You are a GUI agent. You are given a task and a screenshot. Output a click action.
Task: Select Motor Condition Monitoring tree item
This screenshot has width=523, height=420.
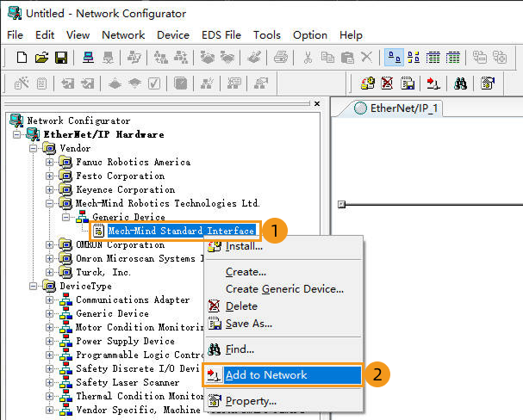coord(140,327)
